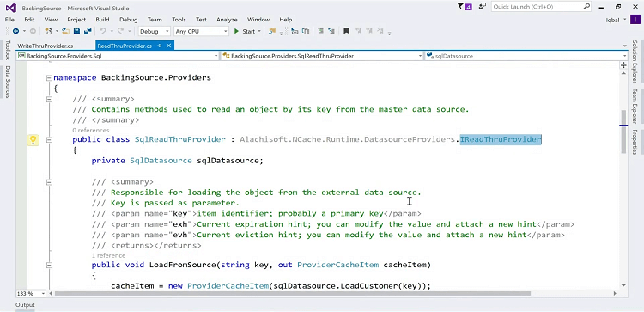644x312 pixels.
Task: Click the Redo arrow icon
Action: 120,31
